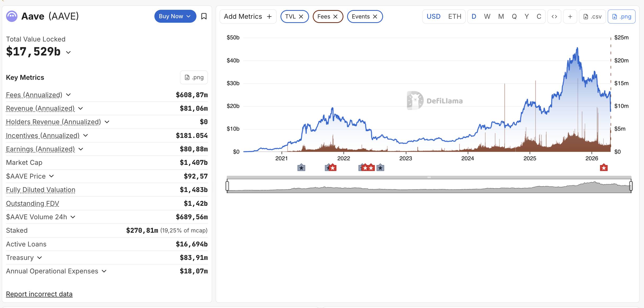Select the USD denomination option

433,17
